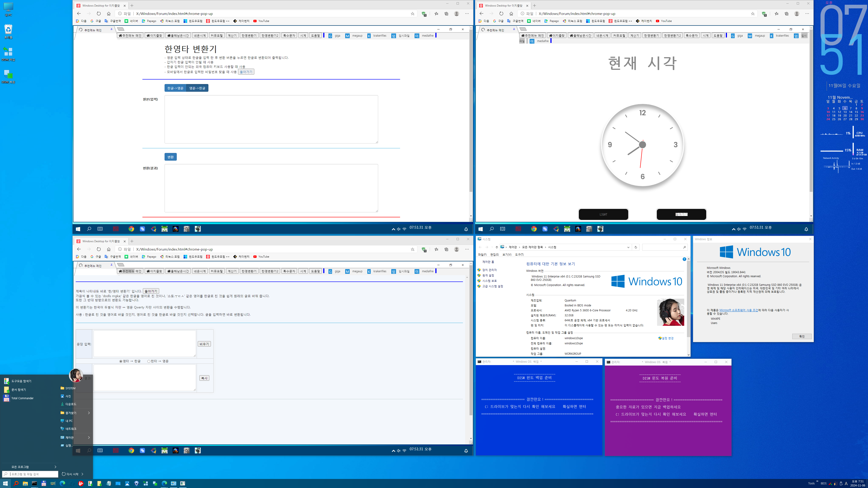Open the Papago bookmark in 한영타 변환기 browser

(149, 21)
